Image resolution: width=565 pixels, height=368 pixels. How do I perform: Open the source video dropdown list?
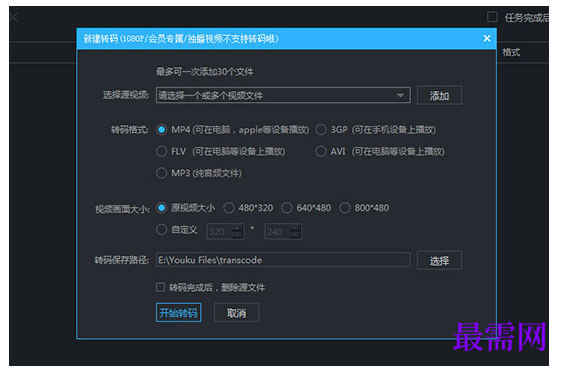point(400,96)
